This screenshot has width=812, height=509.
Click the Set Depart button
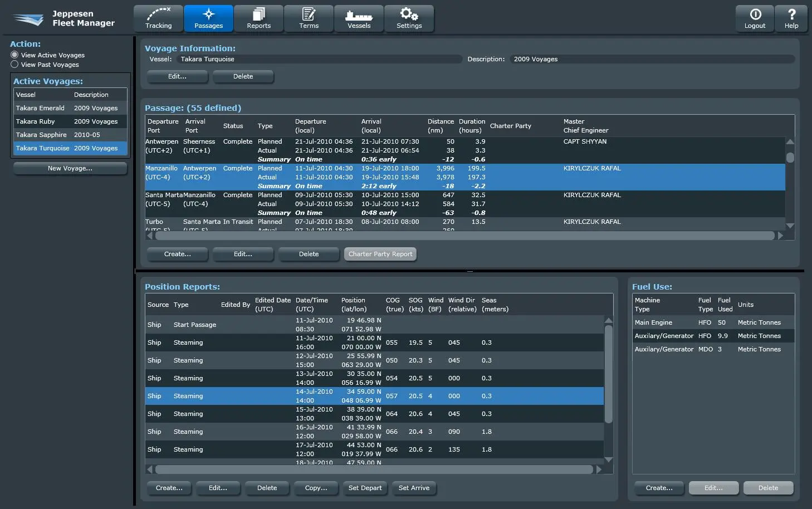365,488
